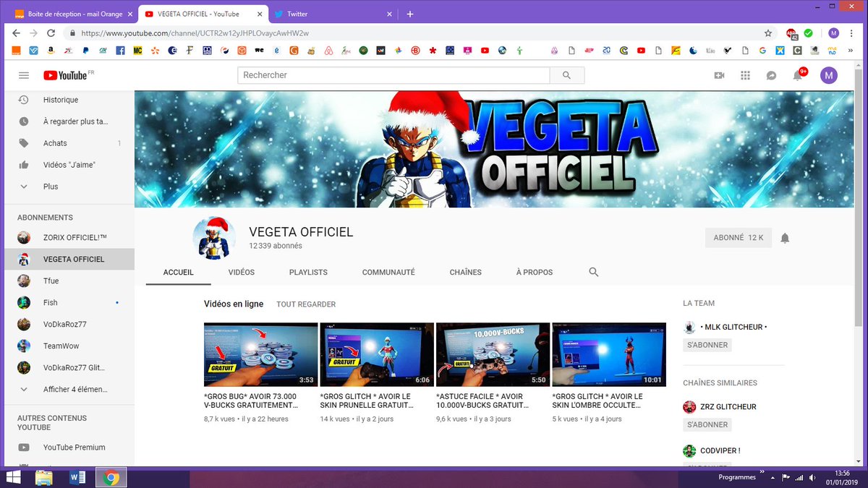Search within channel magnifier icon

tap(594, 273)
